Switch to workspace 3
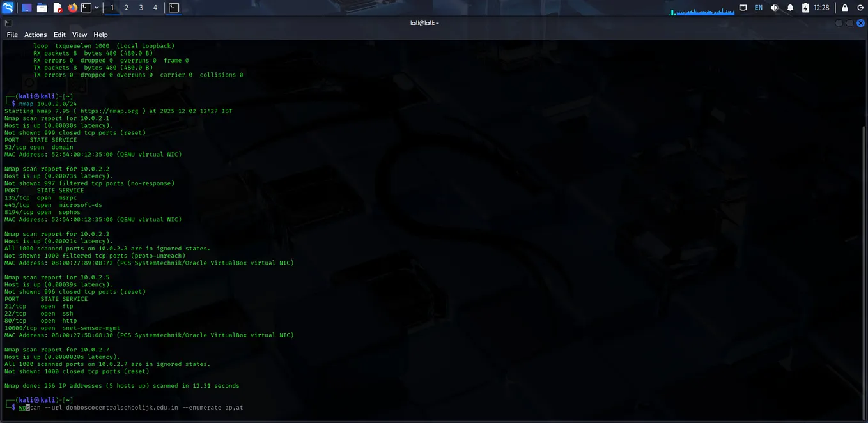The image size is (868, 423). (141, 7)
